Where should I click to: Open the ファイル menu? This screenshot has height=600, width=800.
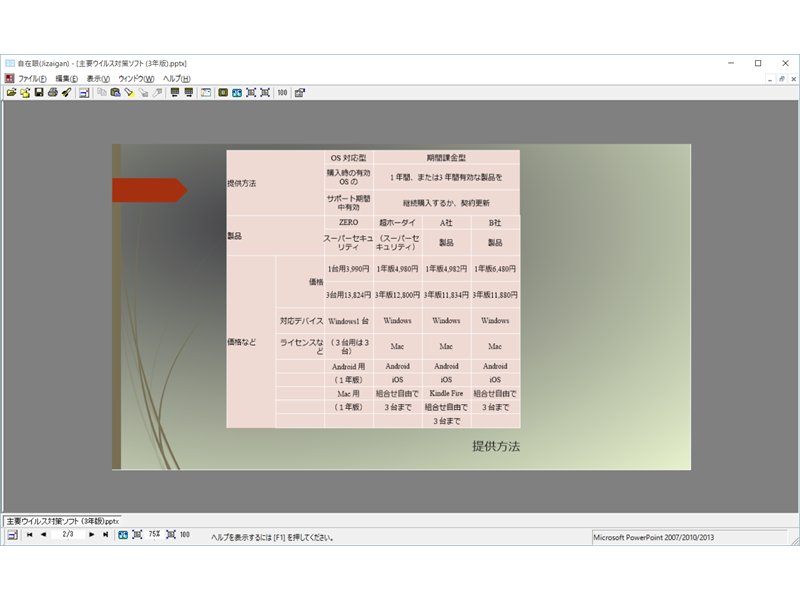point(32,78)
